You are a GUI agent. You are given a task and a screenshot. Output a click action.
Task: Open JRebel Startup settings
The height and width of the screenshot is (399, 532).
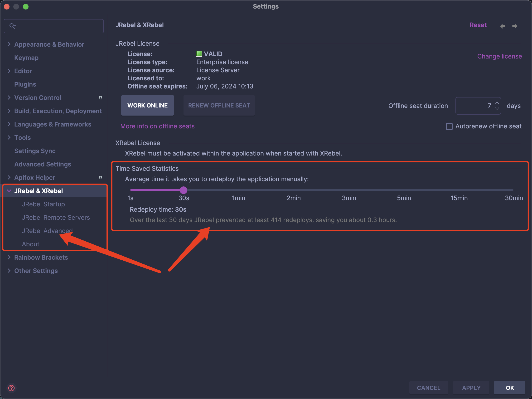[x=43, y=204]
